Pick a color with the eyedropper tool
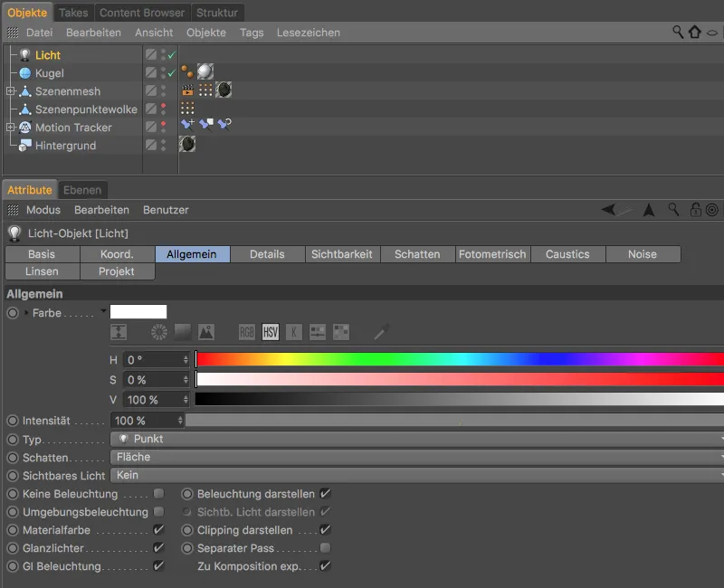 (381, 332)
